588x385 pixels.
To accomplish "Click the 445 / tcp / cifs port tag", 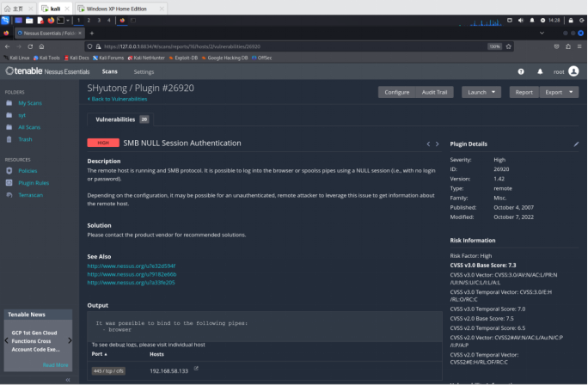I will tap(108, 370).
